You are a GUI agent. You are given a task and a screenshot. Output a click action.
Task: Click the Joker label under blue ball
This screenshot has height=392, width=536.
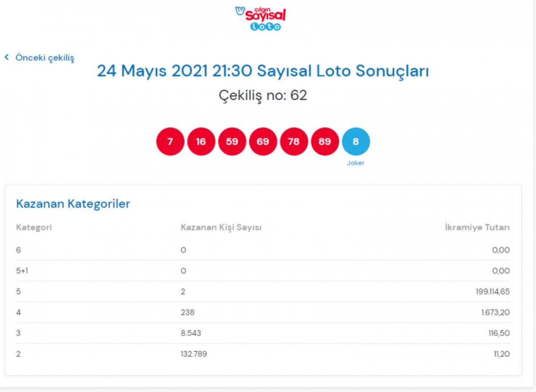(356, 163)
